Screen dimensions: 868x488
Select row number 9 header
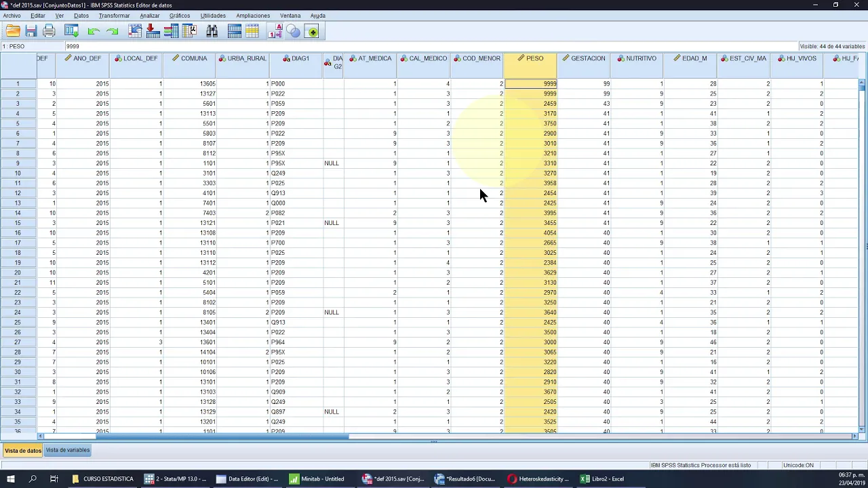(x=18, y=163)
